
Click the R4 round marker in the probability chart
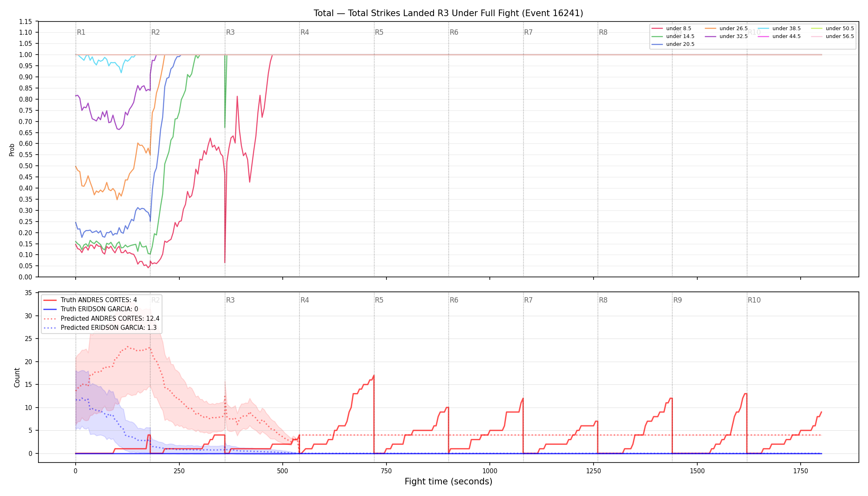click(x=305, y=32)
